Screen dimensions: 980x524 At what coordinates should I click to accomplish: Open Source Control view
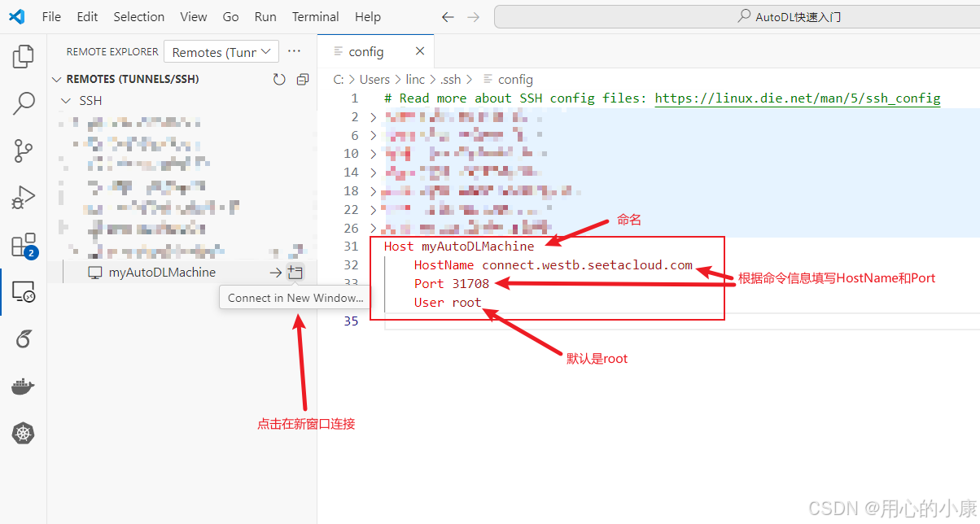tap(24, 151)
